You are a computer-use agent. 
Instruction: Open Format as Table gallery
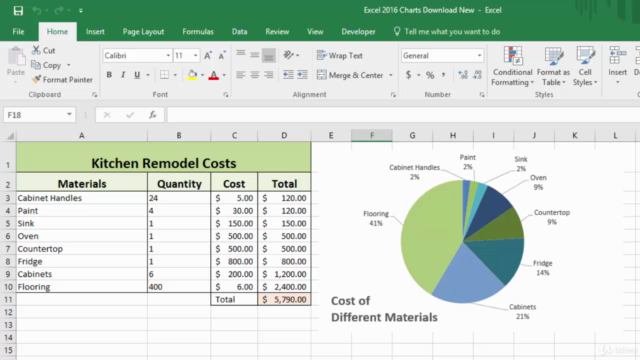coord(553,66)
